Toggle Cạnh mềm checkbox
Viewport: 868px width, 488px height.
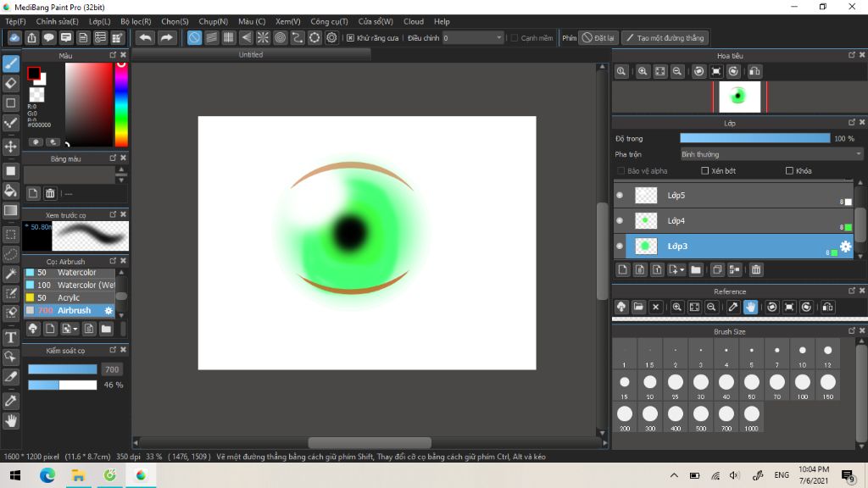pos(515,37)
